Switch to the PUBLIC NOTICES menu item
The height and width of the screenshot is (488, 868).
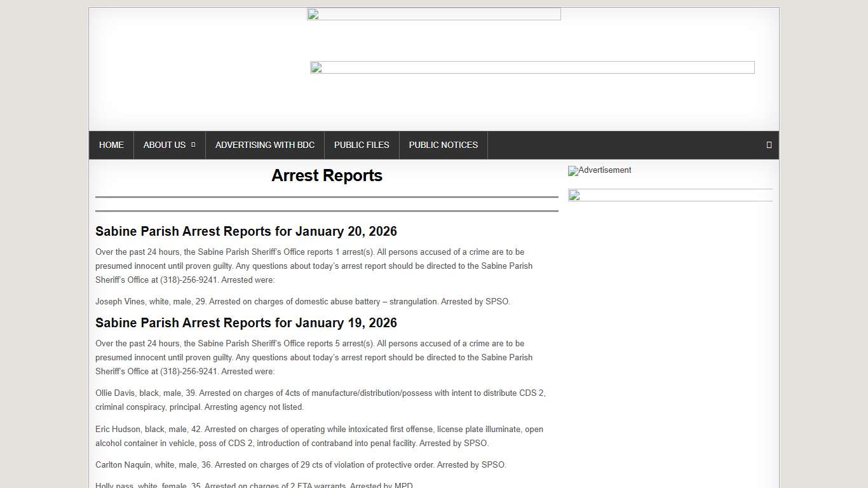443,145
